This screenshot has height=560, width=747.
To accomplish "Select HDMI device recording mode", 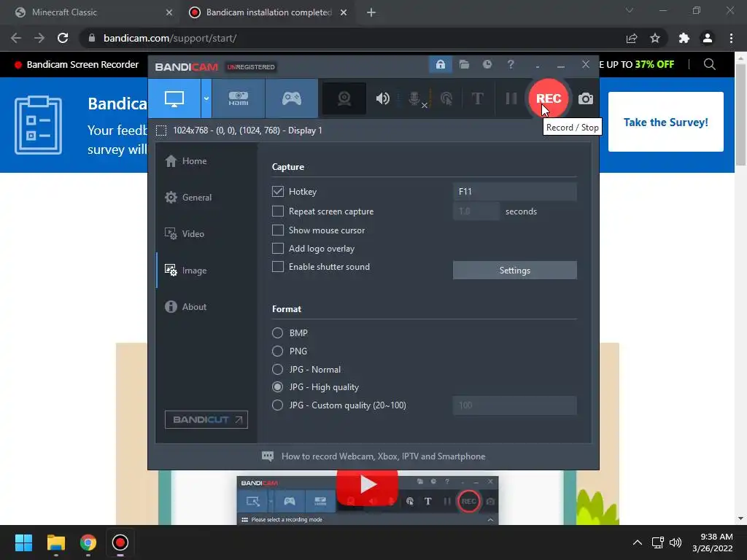I will pos(239,98).
